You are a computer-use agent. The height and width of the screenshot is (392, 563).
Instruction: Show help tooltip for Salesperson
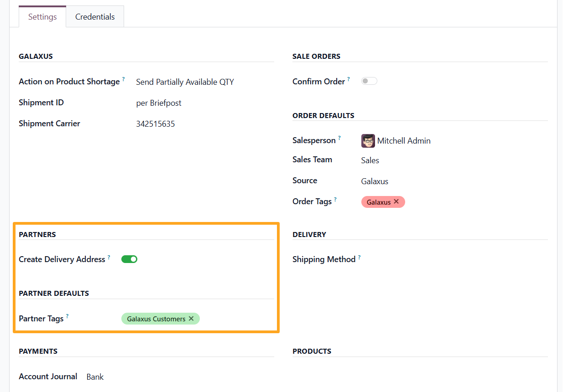pos(339,138)
